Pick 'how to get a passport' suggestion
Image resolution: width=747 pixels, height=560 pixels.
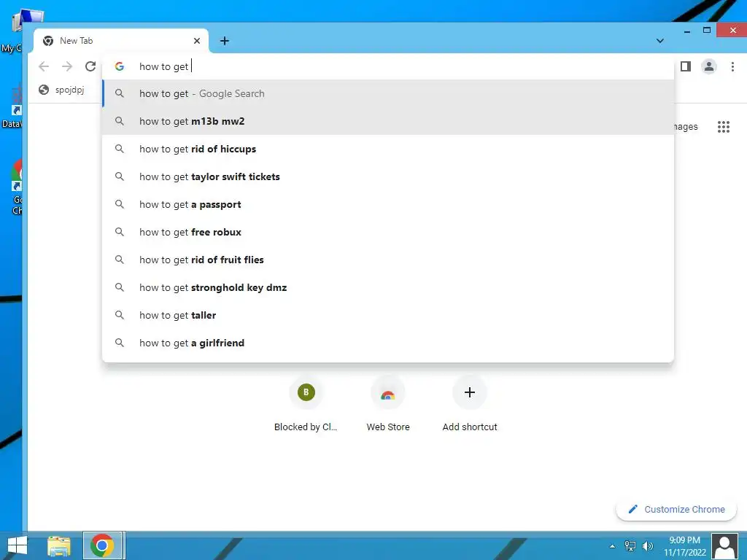388,204
